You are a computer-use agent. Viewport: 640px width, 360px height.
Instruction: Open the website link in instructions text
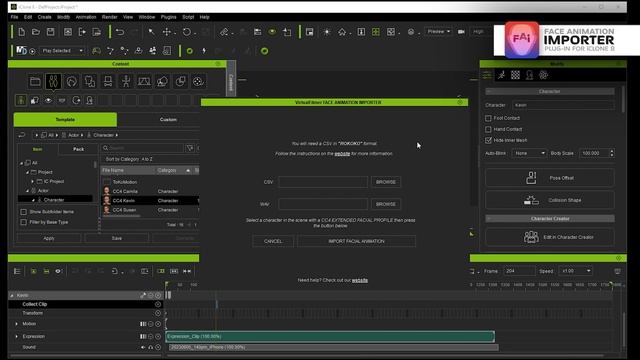click(342, 153)
